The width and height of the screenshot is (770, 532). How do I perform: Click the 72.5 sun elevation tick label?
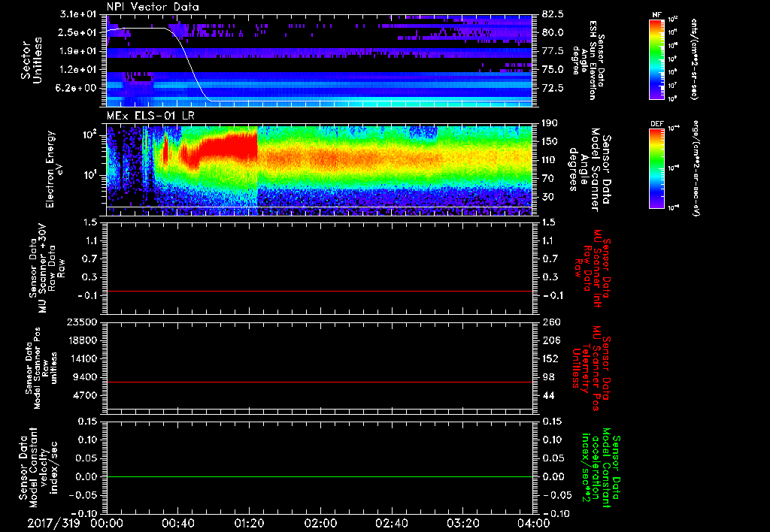(x=553, y=88)
